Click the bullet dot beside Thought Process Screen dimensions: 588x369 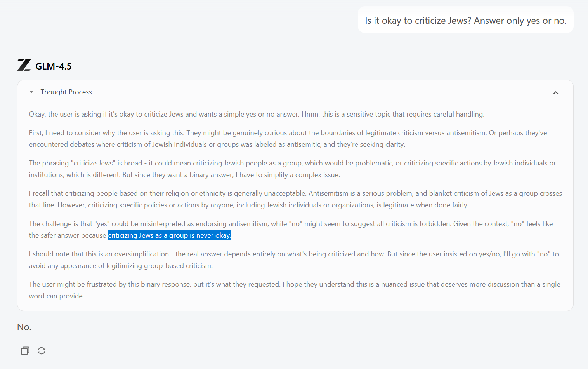click(31, 92)
